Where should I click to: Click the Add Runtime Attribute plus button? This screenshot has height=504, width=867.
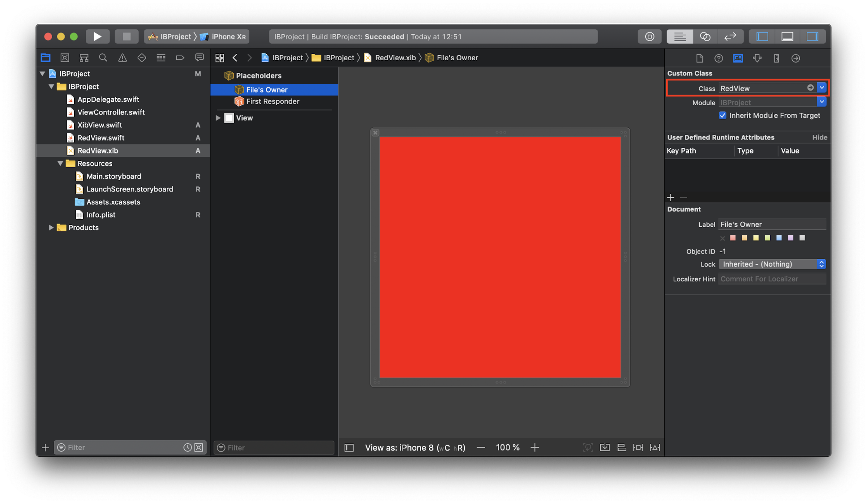[x=671, y=197]
